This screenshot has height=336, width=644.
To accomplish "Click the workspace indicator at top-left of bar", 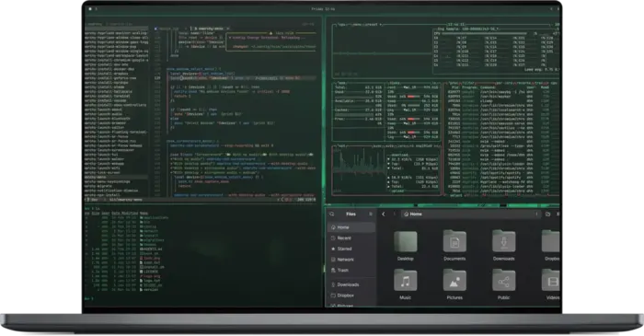I will 90,8.
